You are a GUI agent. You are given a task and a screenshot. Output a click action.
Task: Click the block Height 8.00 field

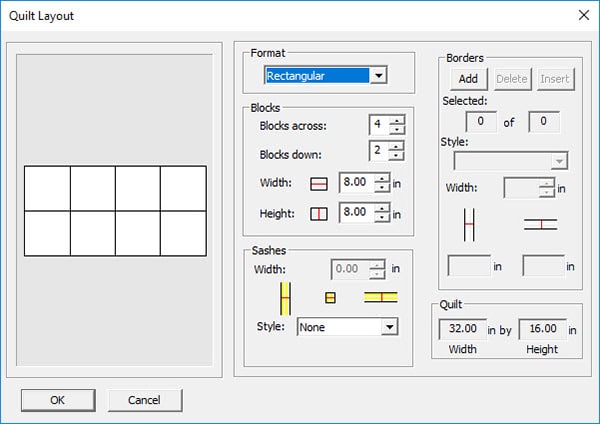click(x=357, y=213)
